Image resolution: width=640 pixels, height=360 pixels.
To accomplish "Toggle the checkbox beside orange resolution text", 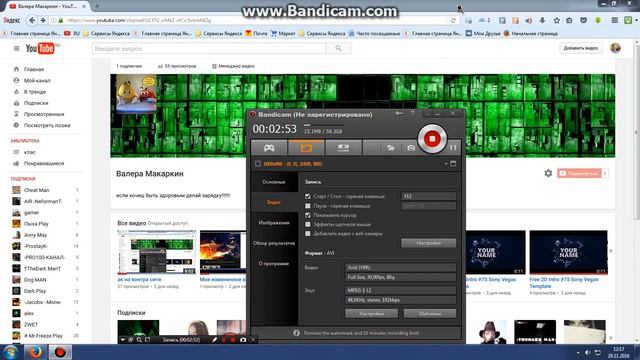I will 258,164.
